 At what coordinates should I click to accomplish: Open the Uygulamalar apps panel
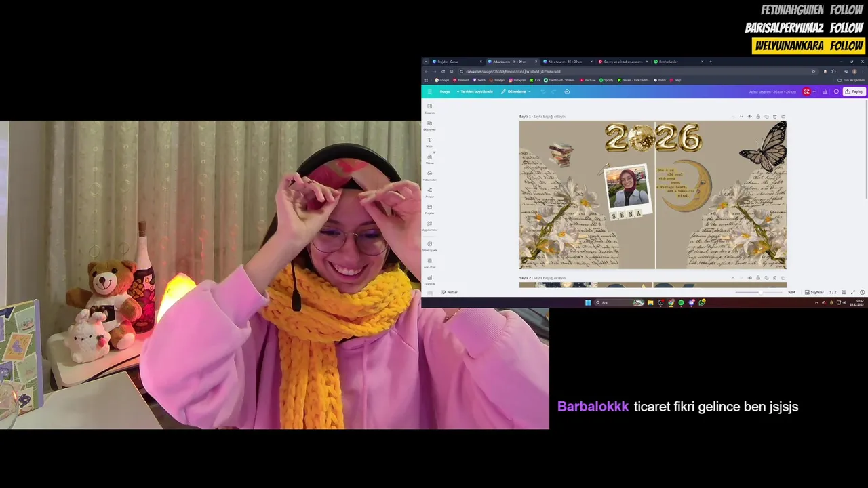point(429,226)
